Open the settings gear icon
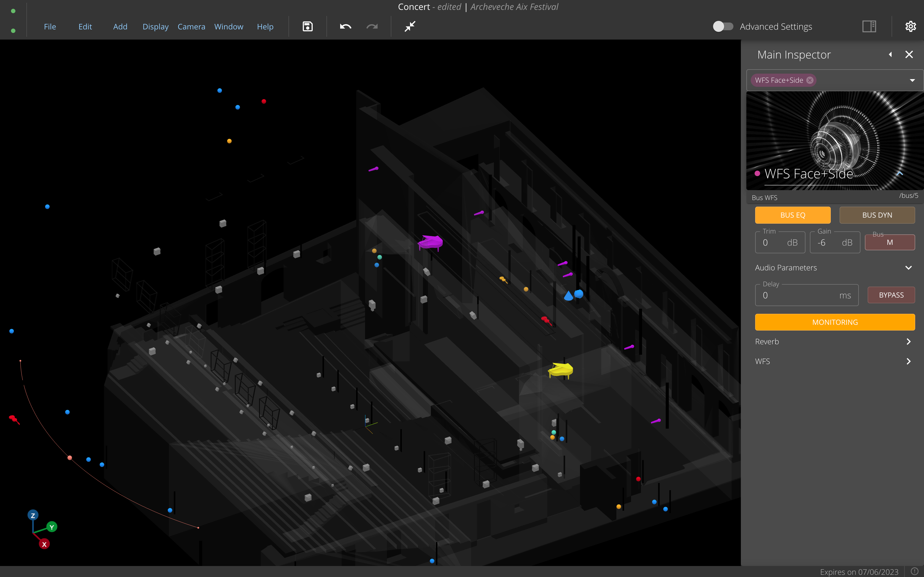The width and height of the screenshot is (924, 577). (910, 26)
